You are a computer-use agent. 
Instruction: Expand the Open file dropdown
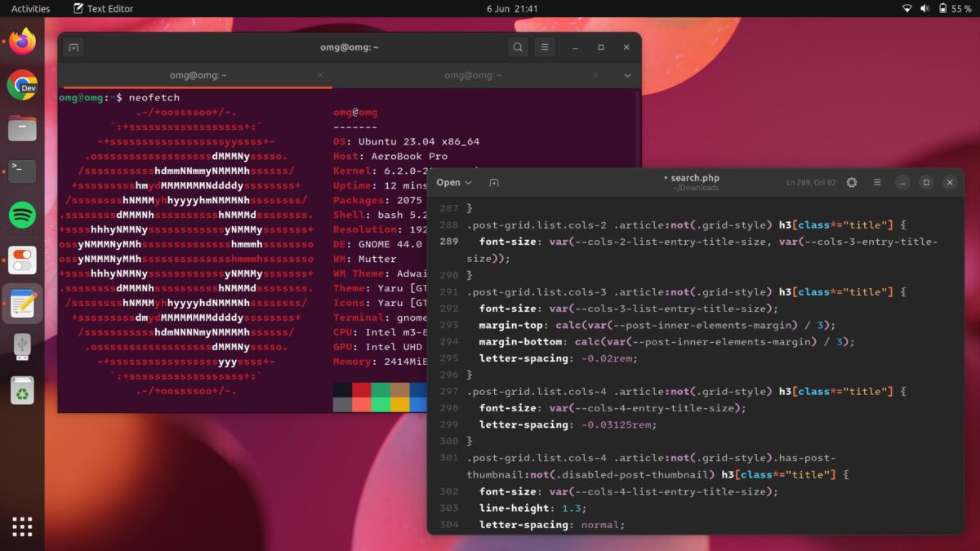(454, 183)
